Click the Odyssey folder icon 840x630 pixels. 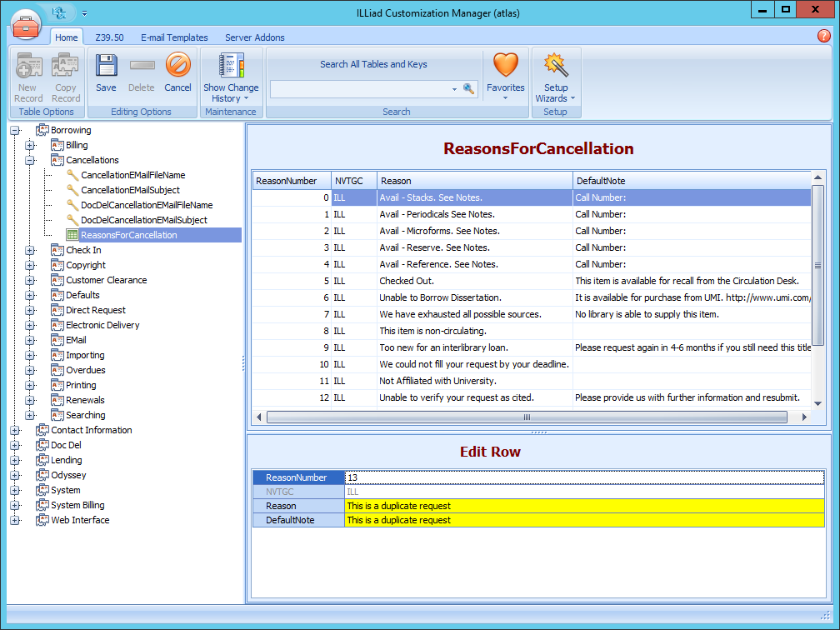(x=42, y=475)
